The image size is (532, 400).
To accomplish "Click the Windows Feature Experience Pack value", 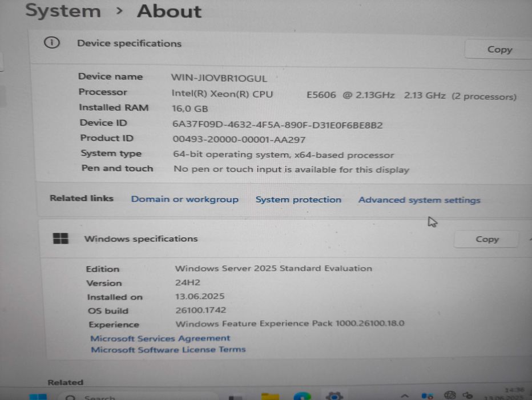I will tap(290, 323).
